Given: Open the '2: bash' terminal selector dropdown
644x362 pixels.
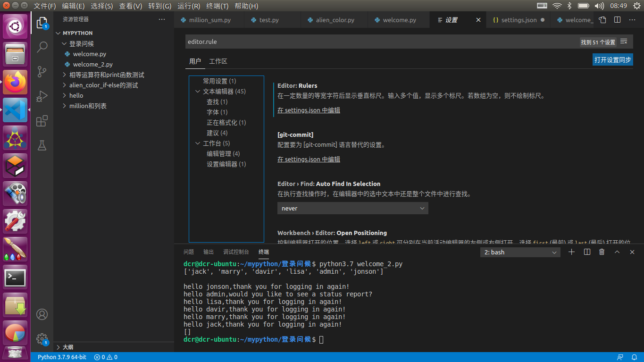Looking at the screenshot, I should point(519,252).
